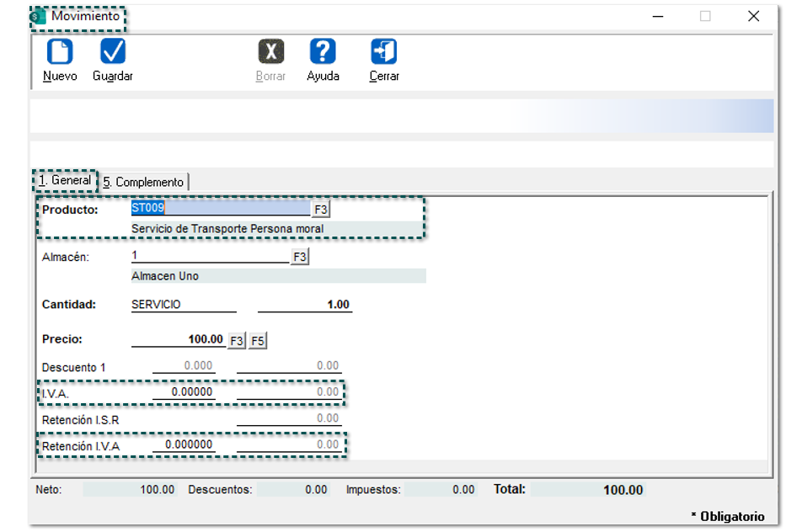Click the Almacén code field
Viewport: 786px width, 532px height.
pos(211,256)
